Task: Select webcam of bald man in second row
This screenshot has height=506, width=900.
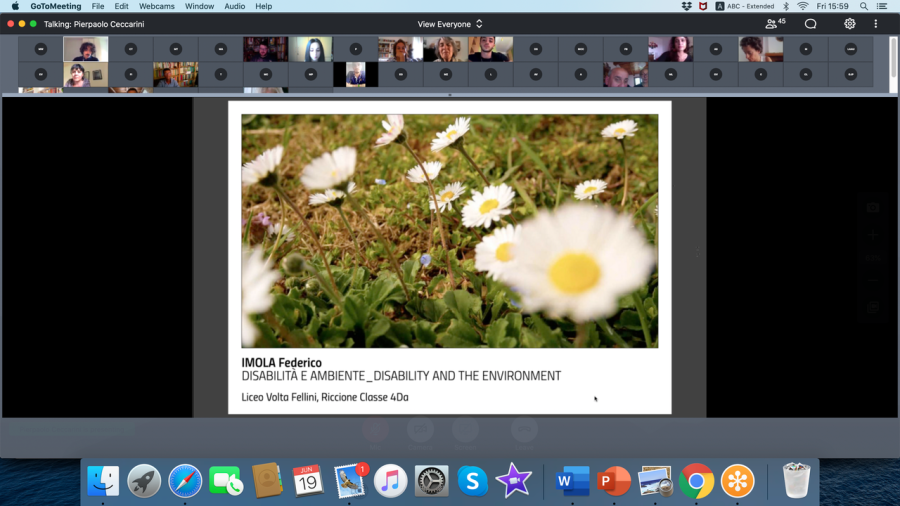Action: coord(626,75)
